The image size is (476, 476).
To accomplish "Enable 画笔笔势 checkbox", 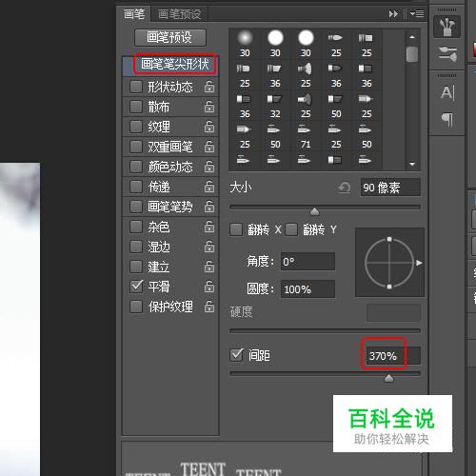I will pos(136,207).
